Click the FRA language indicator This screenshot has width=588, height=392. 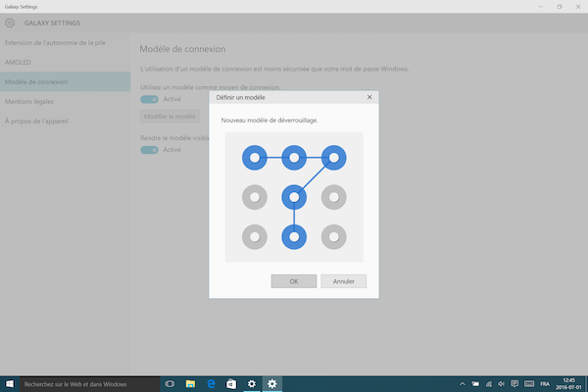pyautogui.click(x=545, y=384)
